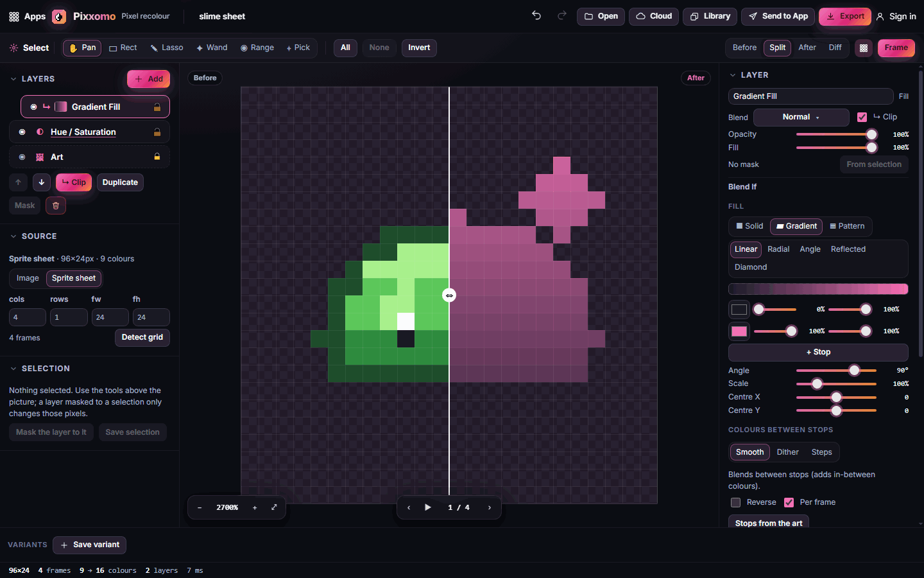Move layer down with arrow button
Viewport: 924px width, 578px height.
[42, 182]
